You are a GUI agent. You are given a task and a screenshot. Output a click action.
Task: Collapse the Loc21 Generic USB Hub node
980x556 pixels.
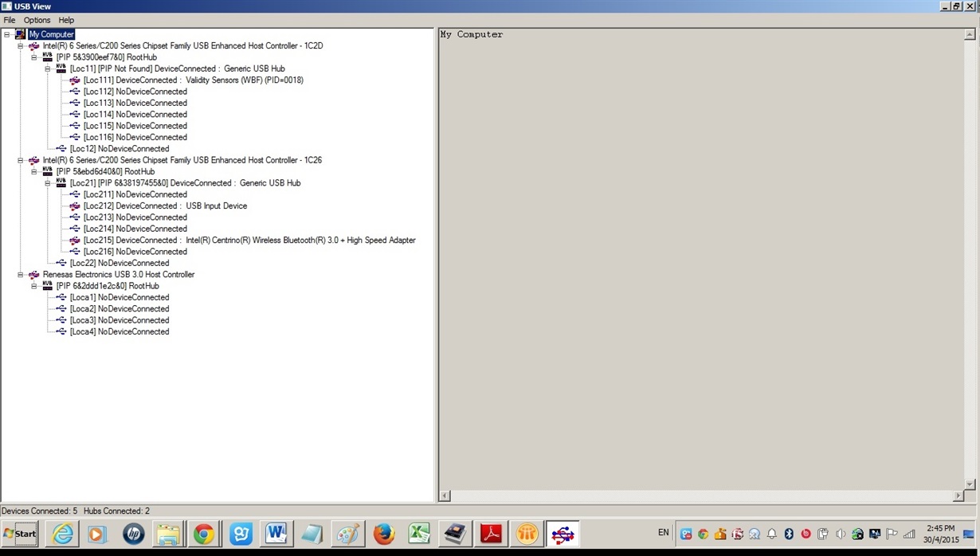pos(48,183)
